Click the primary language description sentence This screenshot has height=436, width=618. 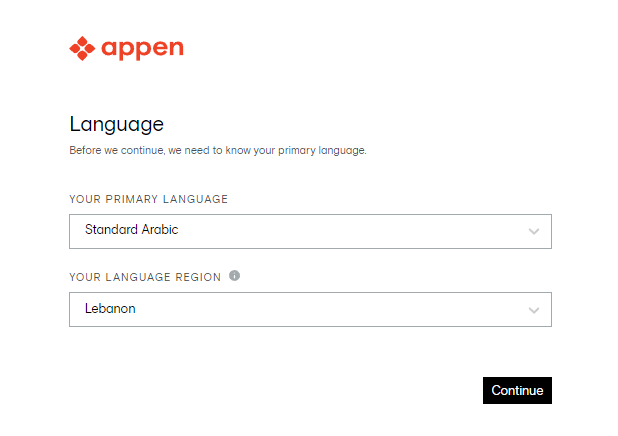coord(218,151)
